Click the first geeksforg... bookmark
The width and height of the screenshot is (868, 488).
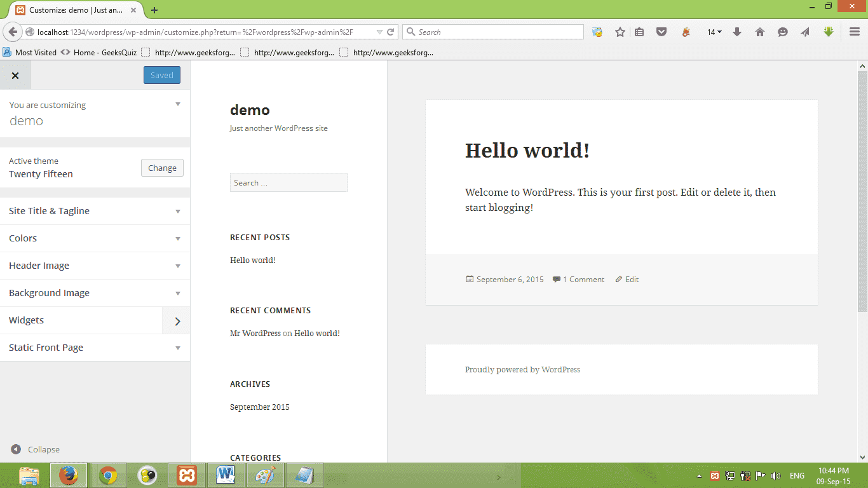pyautogui.click(x=189, y=53)
